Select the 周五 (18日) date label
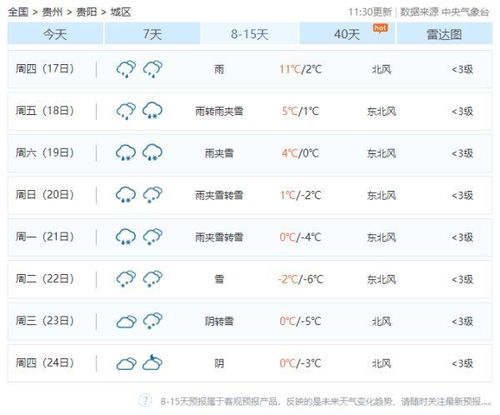The width and height of the screenshot is (500, 415). pyautogui.click(x=45, y=111)
